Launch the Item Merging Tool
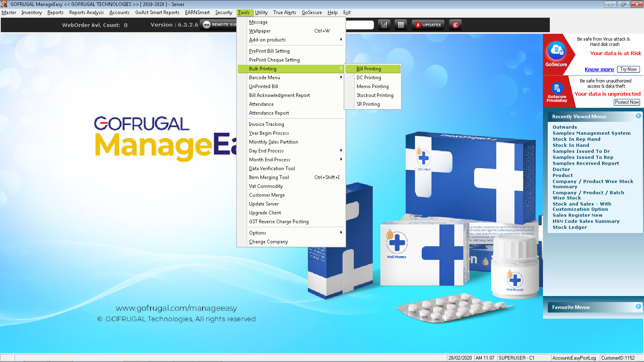This screenshot has height=362, width=644. pyautogui.click(x=292, y=177)
